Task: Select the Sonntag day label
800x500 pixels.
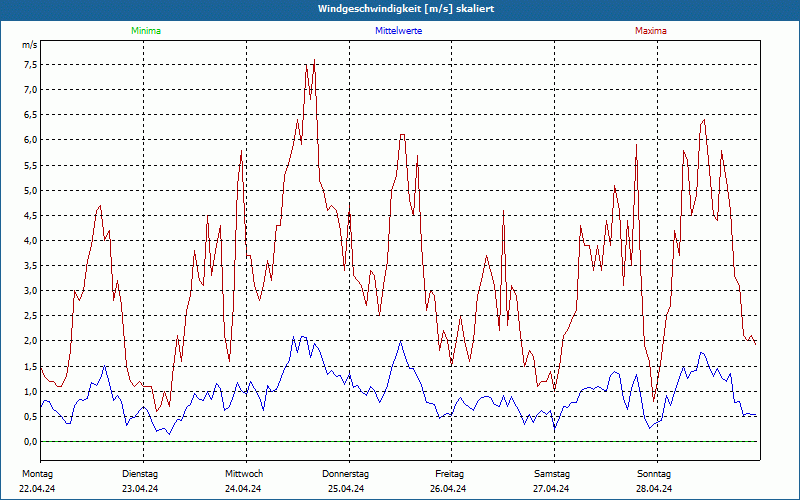Action: pos(654,474)
